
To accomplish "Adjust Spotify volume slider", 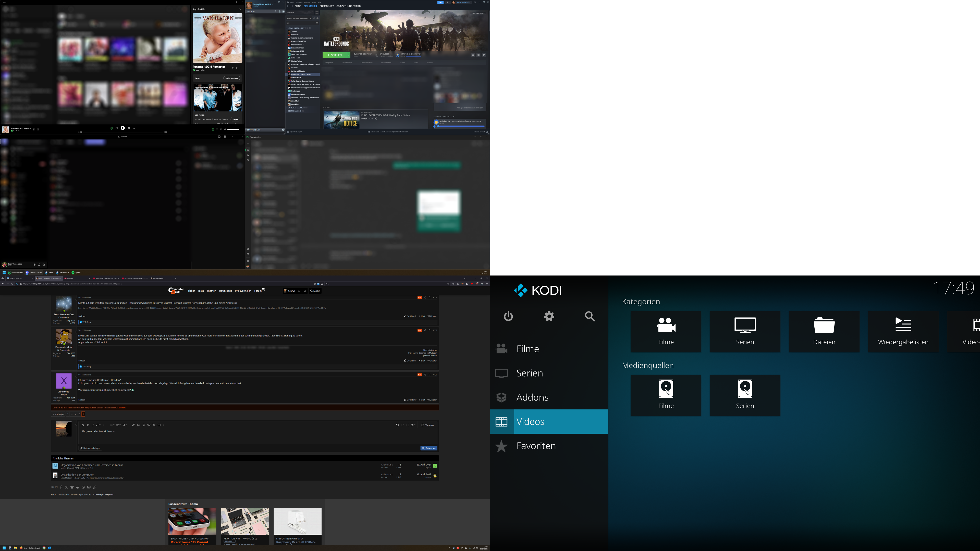I will point(233,130).
